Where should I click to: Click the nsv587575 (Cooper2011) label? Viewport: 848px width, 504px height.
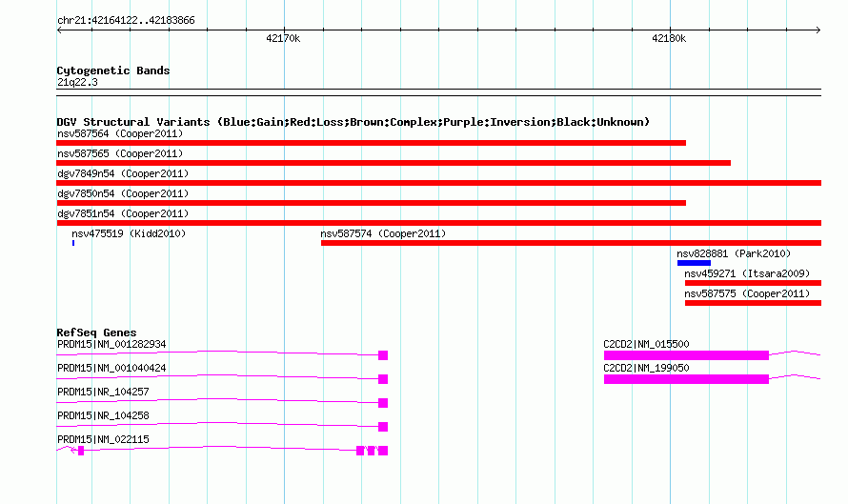747,293
